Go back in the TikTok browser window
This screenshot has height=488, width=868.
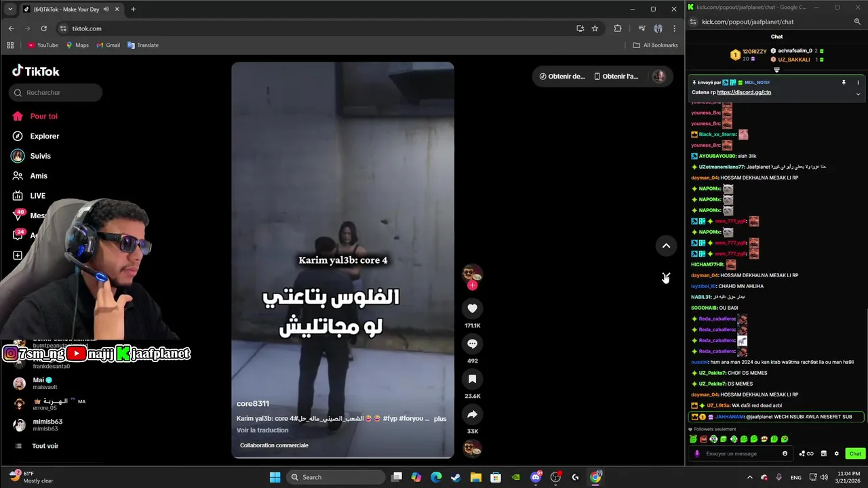[x=11, y=28]
